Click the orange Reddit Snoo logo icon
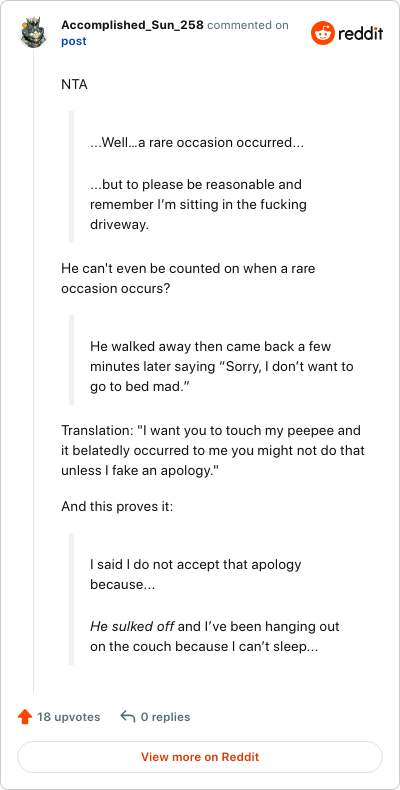Viewport: 400px width, 790px height. pos(322,33)
